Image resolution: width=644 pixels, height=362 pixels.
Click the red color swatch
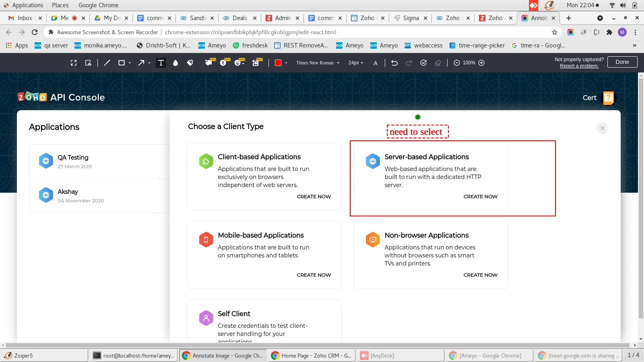point(278,63)
